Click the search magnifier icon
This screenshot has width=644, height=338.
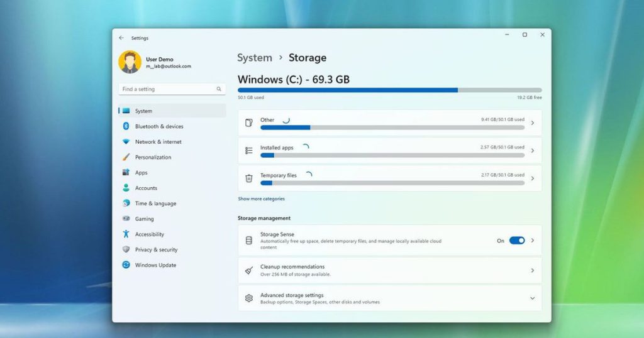click(x=219, y=89)
